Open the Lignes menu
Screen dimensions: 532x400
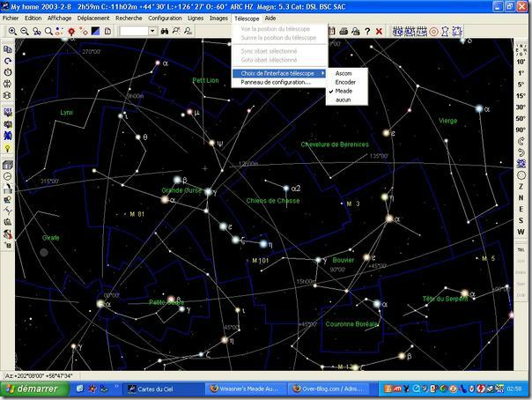[196, 18]
